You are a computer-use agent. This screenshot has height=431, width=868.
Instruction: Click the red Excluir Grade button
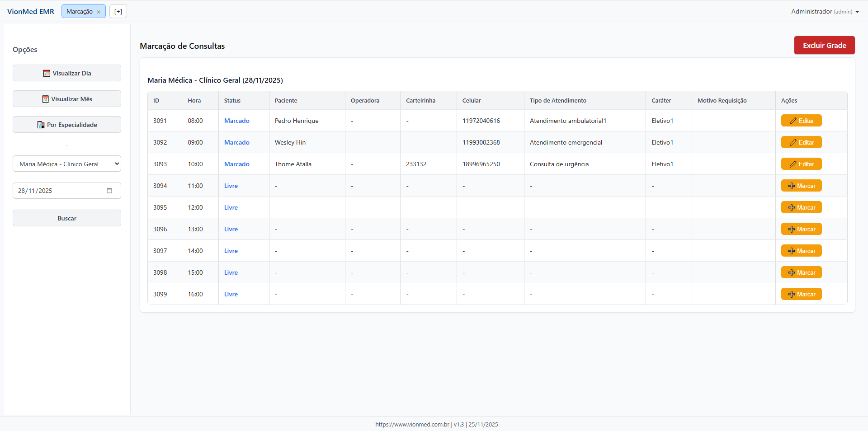[x=824, y=45]
